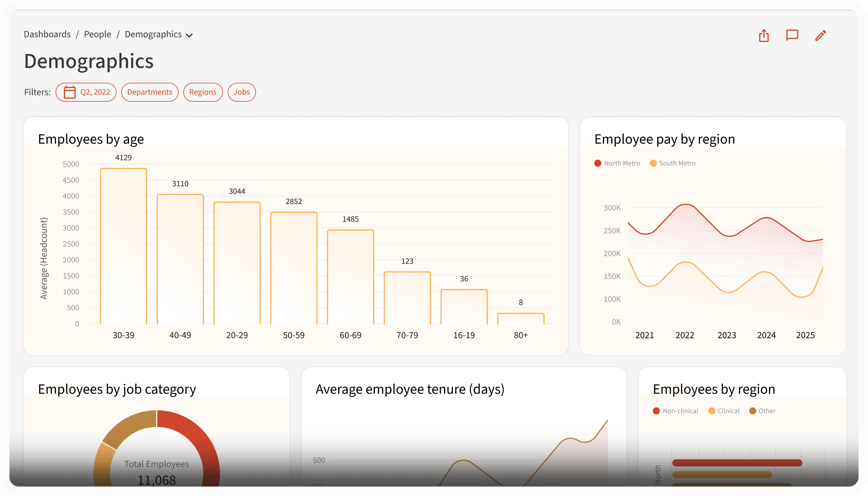
Task: Click the pencil edit icon
Action: pyautogui.click(x=820, y=35)
